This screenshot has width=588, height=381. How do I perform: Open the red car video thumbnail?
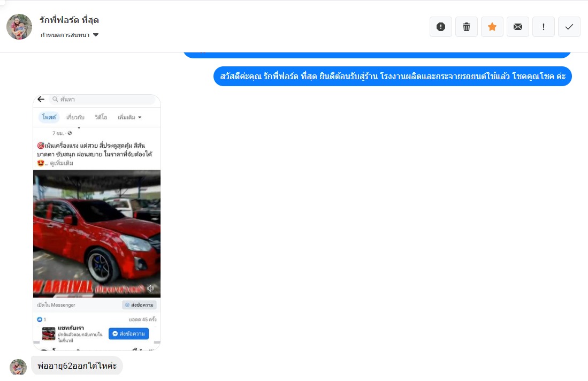tap(96, 233)
